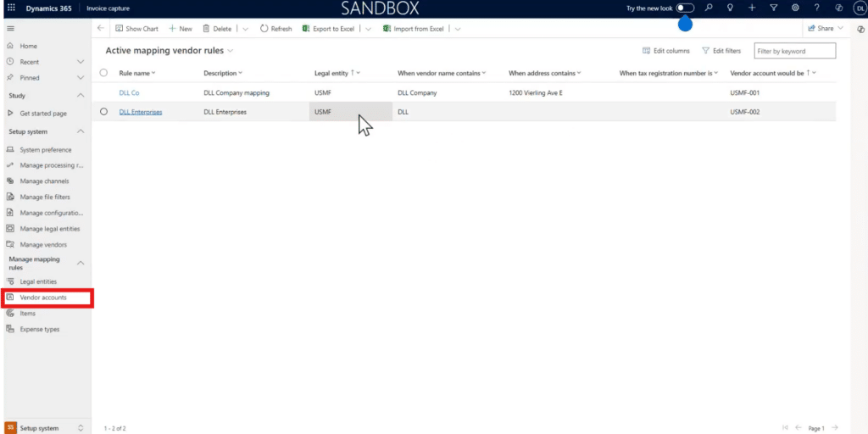
Task: Sort by Description column header
Action: click(x=223, y=73)
